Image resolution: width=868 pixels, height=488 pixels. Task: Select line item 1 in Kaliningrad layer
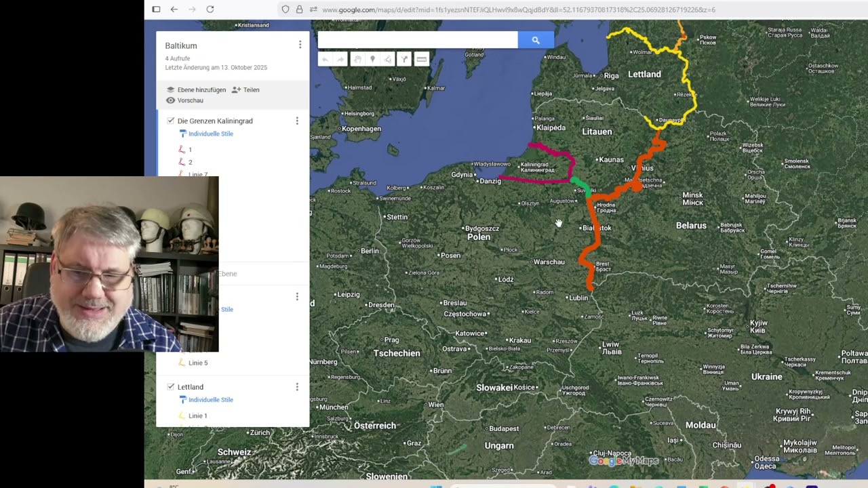pos(190,150)
